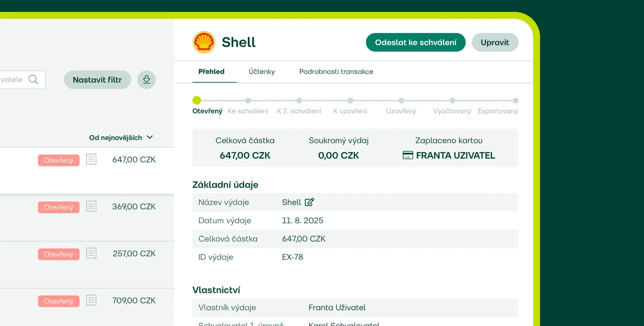Select the Přehled tab
The image size is (644, 326).
(x=211, y=72)
